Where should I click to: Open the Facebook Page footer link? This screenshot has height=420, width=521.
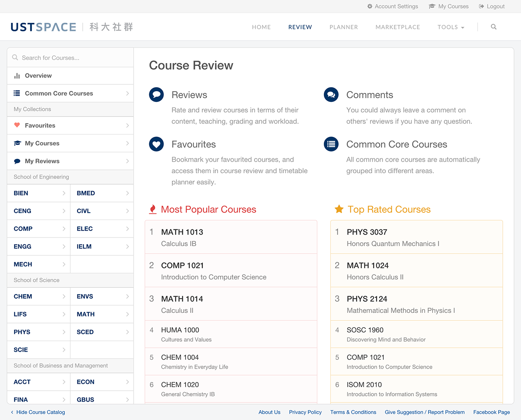tap(492, 412)
